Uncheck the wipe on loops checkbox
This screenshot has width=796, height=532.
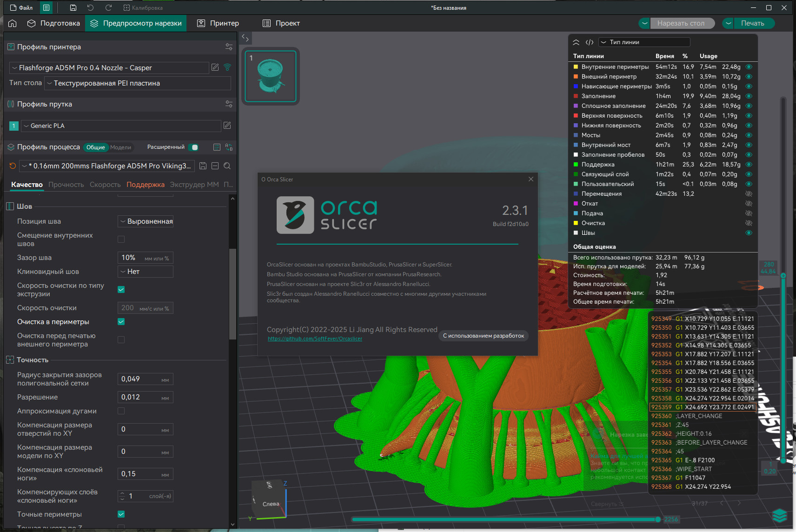coord(121,322)
